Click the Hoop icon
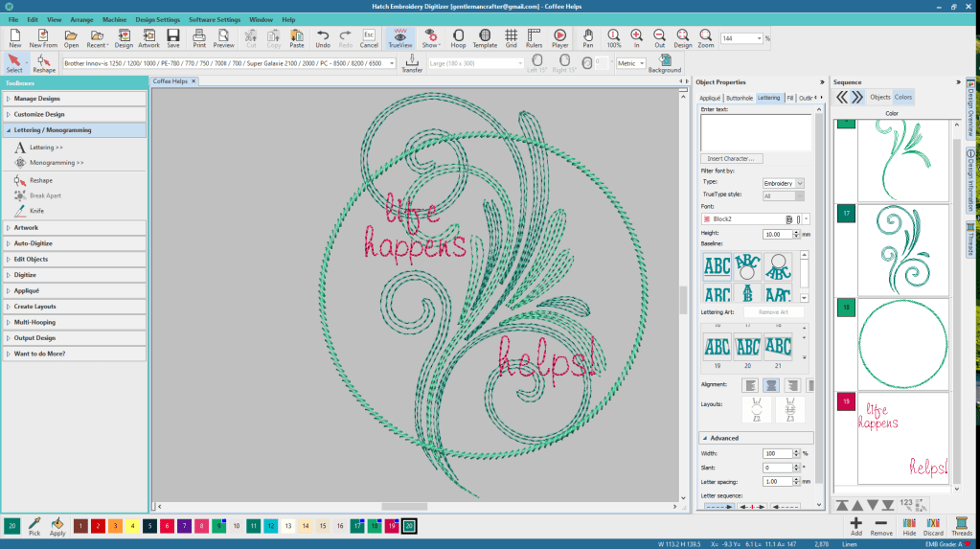980x549 pixels. point(458,37)
